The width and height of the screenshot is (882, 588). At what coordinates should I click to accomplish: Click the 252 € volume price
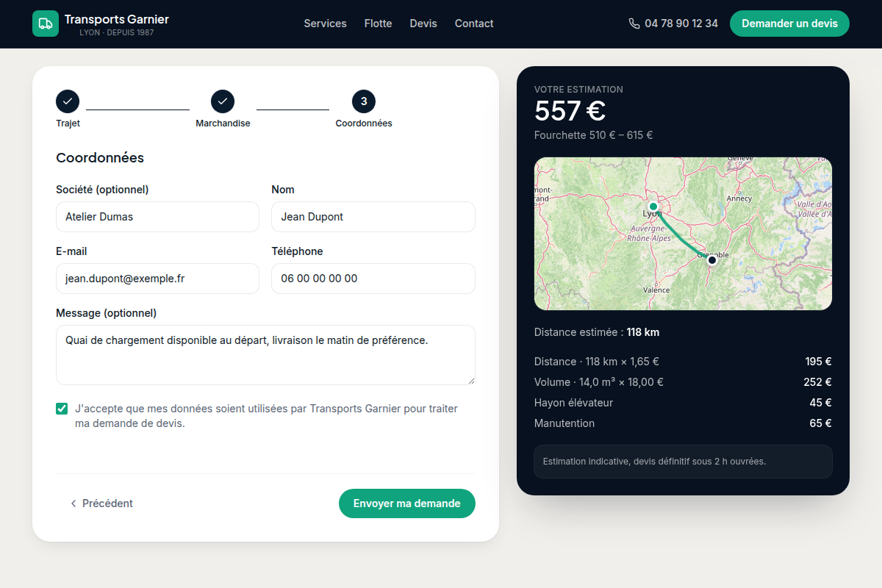click(x=817, y=382)
